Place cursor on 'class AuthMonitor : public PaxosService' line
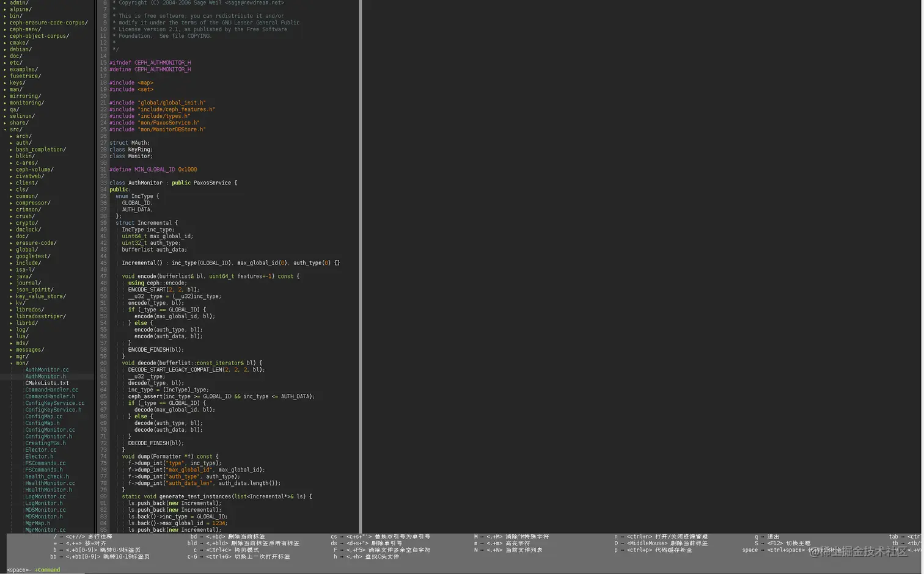 [174, 183]
